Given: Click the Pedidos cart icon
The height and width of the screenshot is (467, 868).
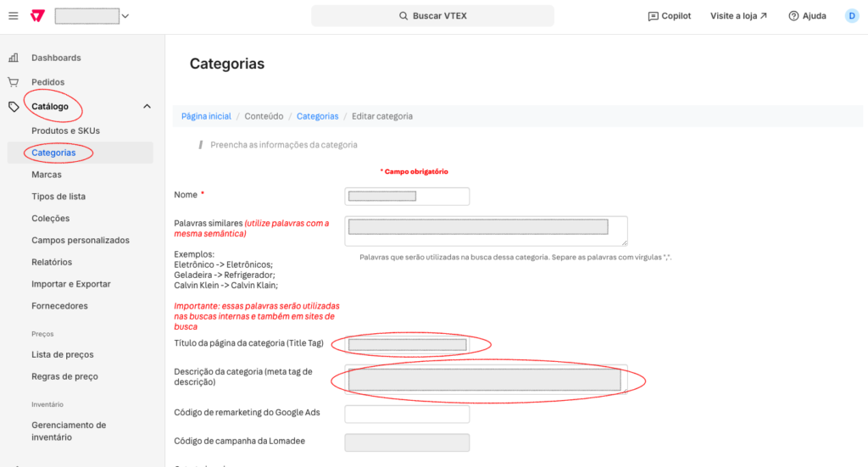Looking at the screenshot, I should click(x=14, y=82).
